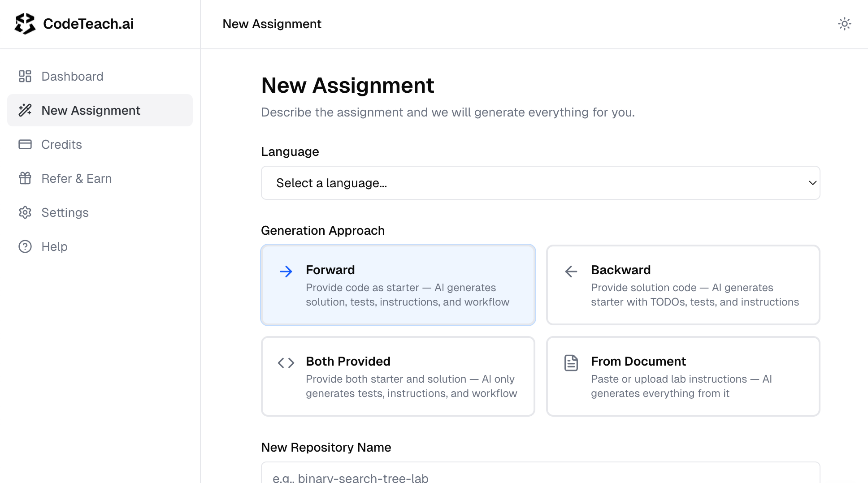This screenshot has height=483, width=868.
Task: Click the Settings gear icon
Action: click(25, 212)
